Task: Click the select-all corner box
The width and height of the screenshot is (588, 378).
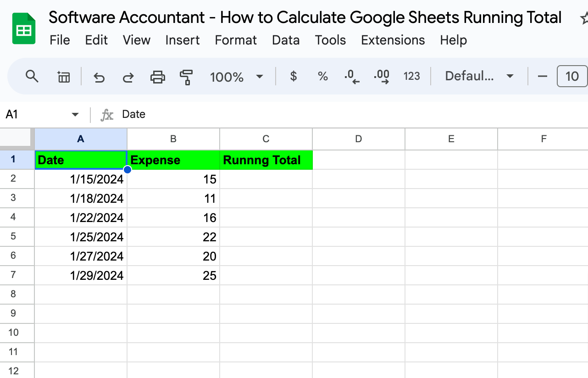Action: click(x=17, y=139)
